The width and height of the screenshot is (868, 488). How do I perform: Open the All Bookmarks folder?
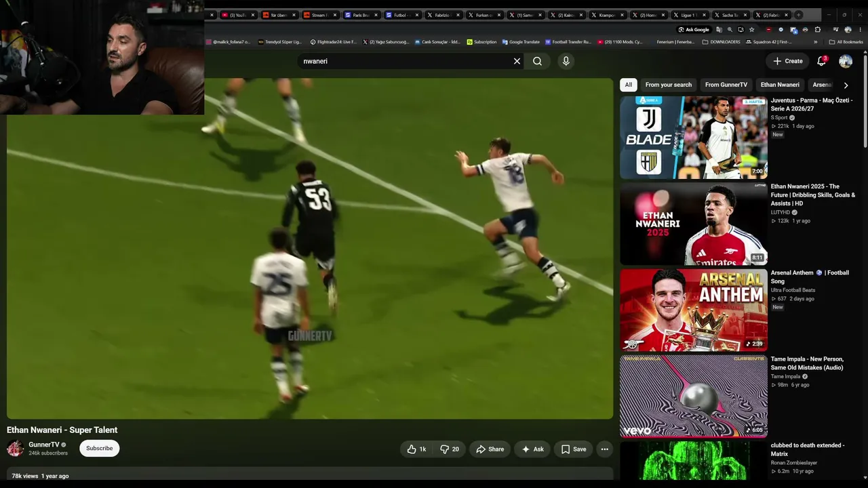point(846,42)
